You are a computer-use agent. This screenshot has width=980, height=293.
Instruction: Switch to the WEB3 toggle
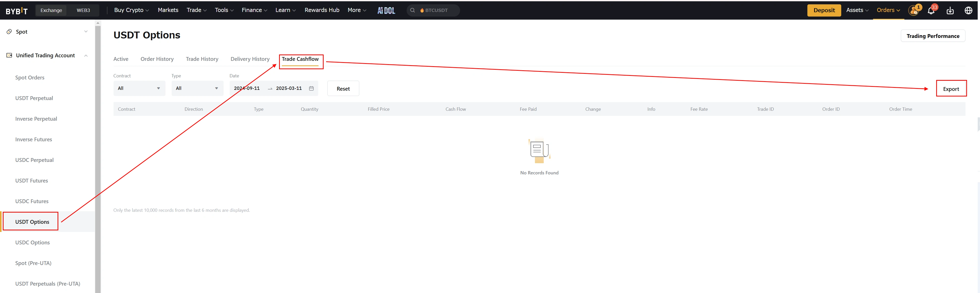(x=83, y=10)
